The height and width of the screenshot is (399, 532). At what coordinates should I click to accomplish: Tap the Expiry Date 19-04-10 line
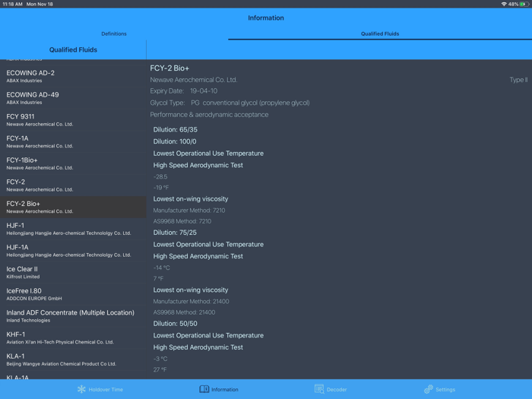point(184,91)
